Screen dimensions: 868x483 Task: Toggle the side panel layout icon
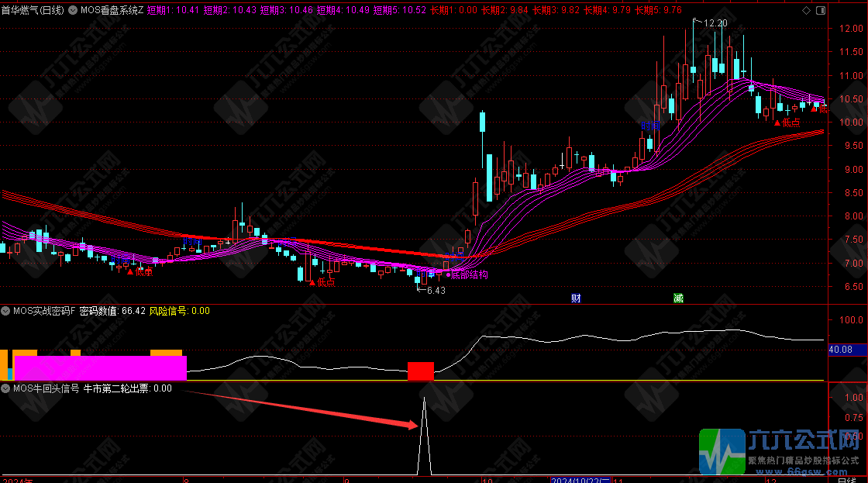pos(819,10)
